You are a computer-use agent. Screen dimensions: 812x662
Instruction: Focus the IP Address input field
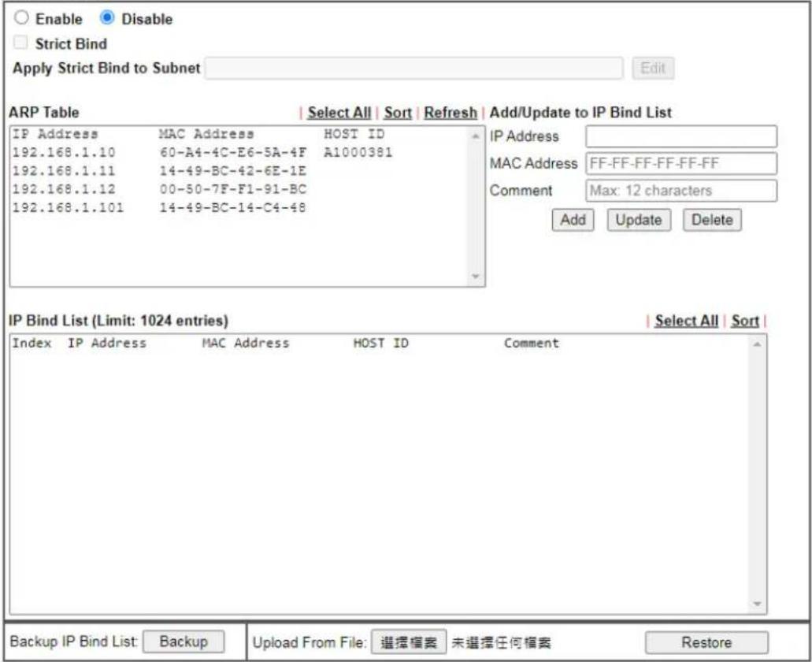pyautogui.click(x=681, y=136)
